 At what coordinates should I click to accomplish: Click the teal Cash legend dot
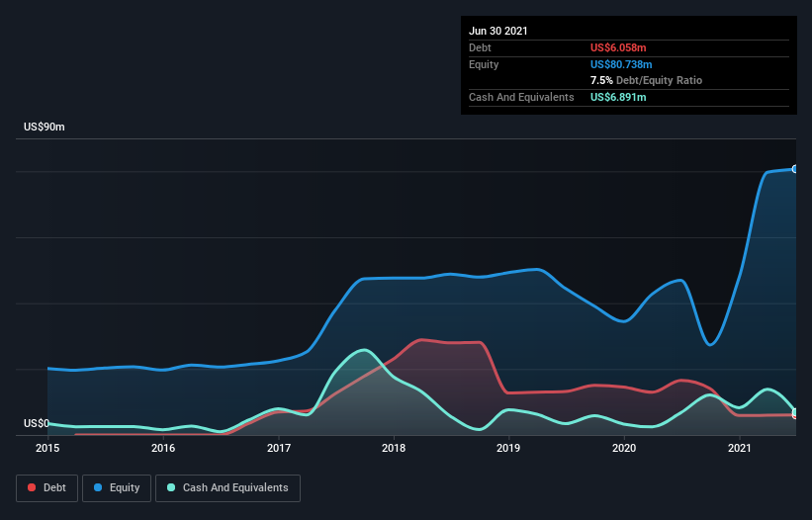coord(171,487)
